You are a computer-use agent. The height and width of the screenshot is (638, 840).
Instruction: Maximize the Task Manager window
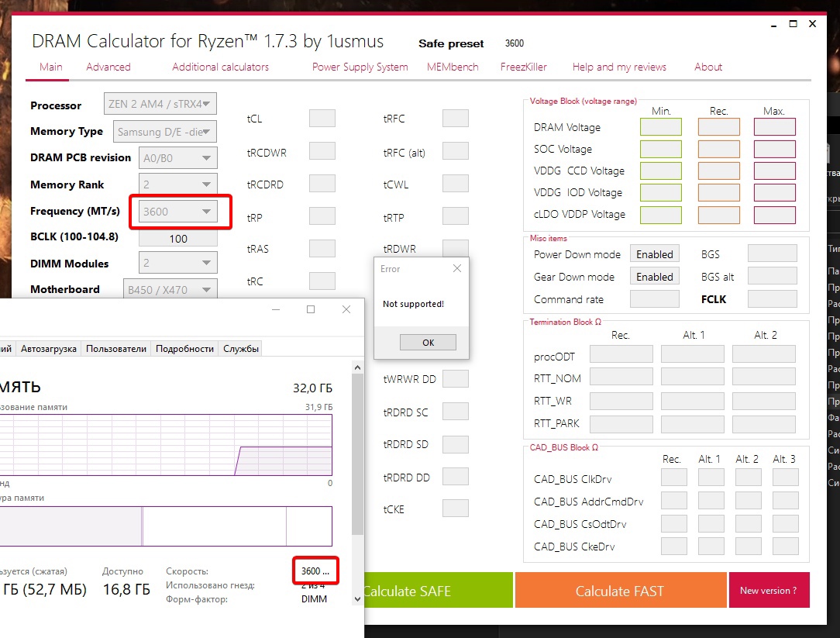pyautogui.click(x=311, y=309)
